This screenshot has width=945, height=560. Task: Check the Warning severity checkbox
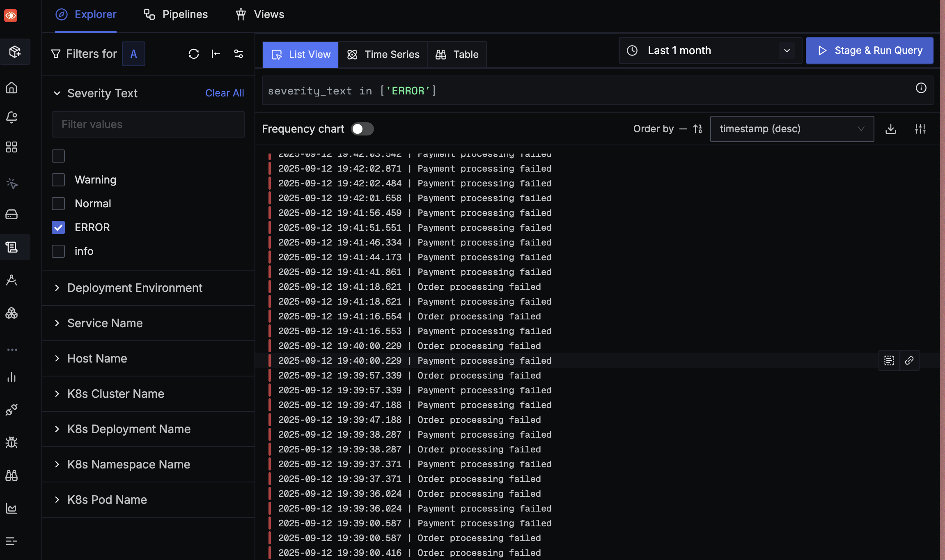pos(58,180)
